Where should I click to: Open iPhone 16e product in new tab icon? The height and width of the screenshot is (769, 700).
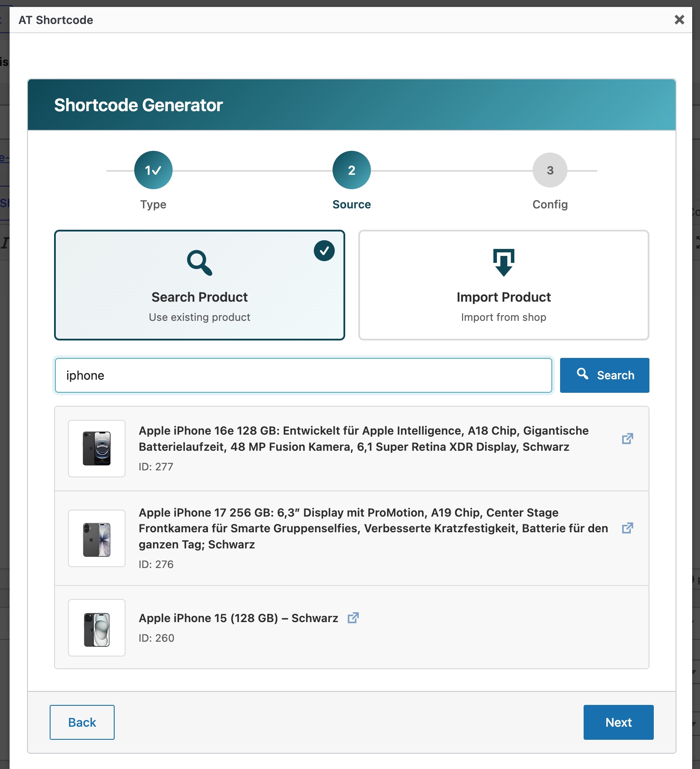point(627,439)
